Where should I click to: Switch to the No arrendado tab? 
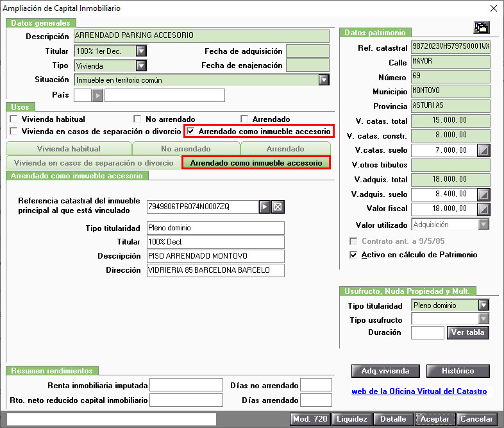[186, 149]
